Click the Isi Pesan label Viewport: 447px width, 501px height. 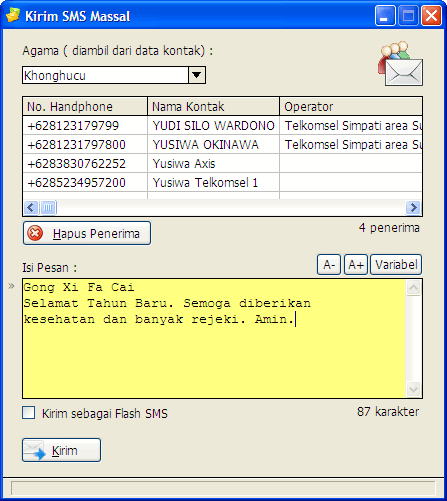[x=50, y=268]
